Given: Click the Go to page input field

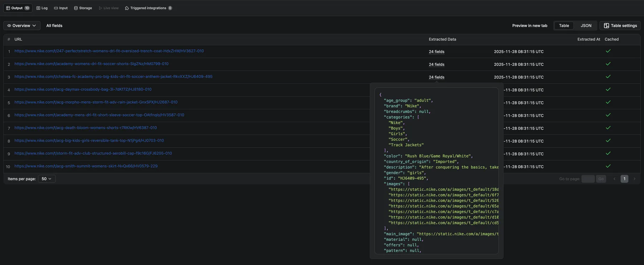Looking at the screenshot, I should (x=588, y=179).
